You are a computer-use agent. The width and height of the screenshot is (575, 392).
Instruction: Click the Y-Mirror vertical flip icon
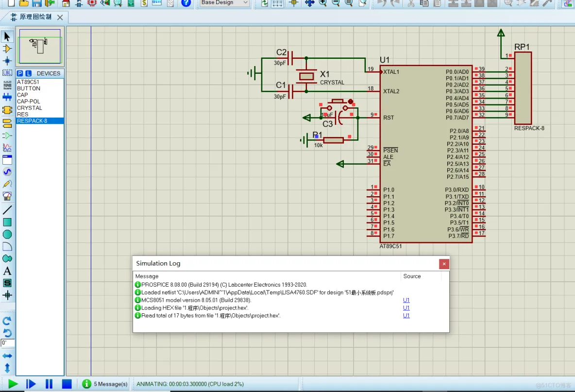[7, 368]
